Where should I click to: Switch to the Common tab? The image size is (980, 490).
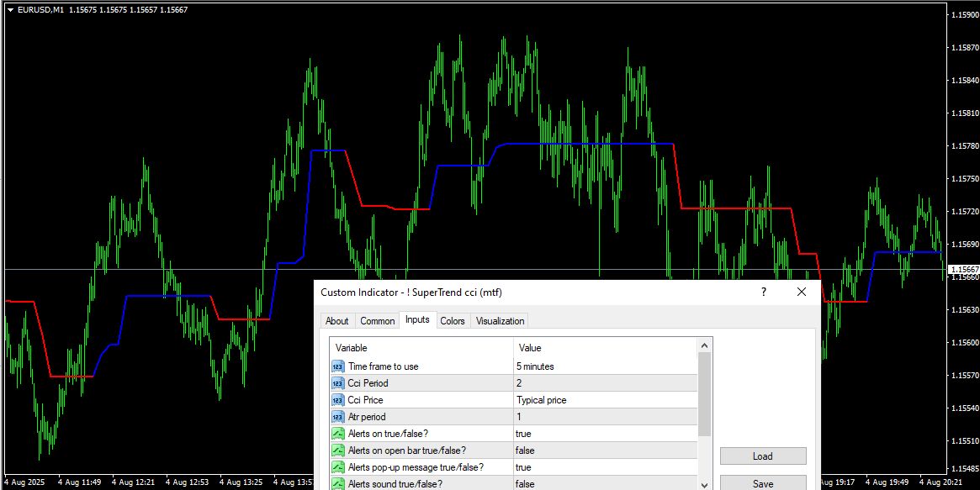tap(378, 321)
